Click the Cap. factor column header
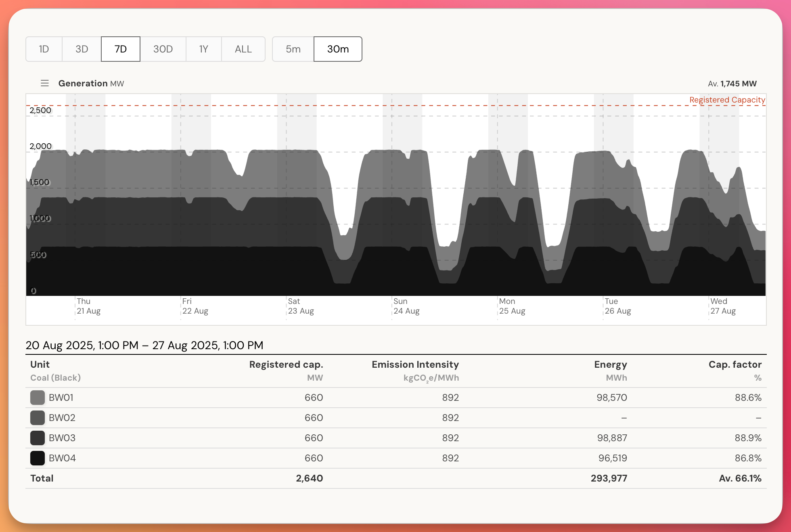The image size is (791, 532). [735, 364]
